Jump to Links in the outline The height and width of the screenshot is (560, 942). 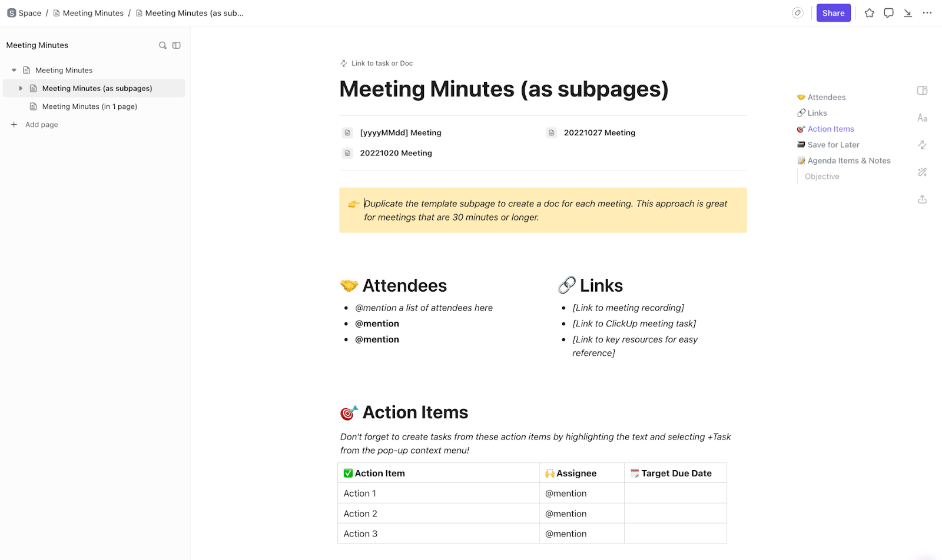click(x=817, y=113)
